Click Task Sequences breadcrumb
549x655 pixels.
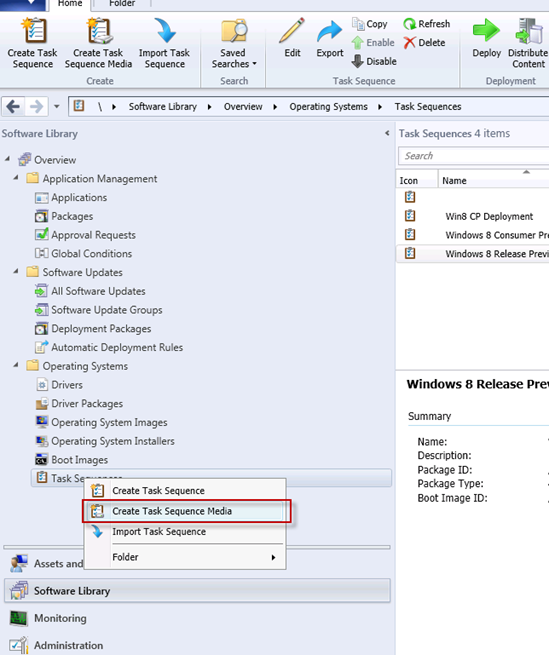click(x=428, y=107)
